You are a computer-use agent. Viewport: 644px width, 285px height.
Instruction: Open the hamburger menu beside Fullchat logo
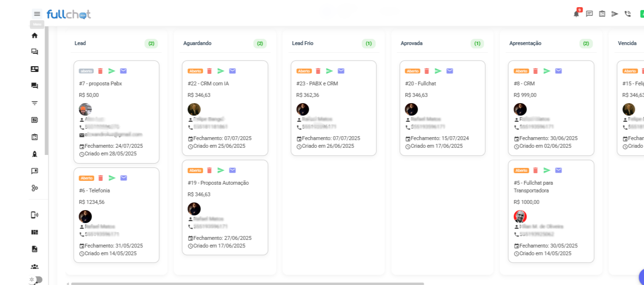click(37, 14)
